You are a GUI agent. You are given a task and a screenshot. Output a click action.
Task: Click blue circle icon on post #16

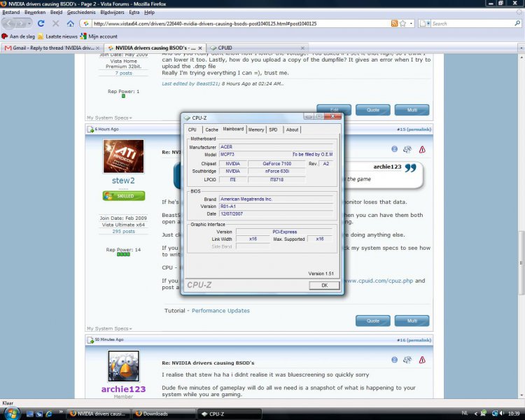click(394, 360)
